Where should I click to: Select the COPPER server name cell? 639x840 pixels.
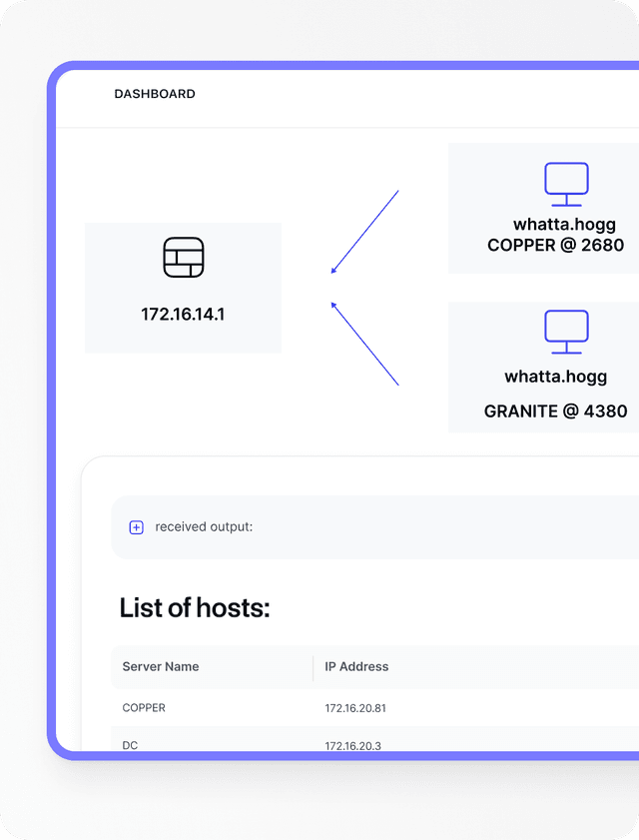point(144,708)
